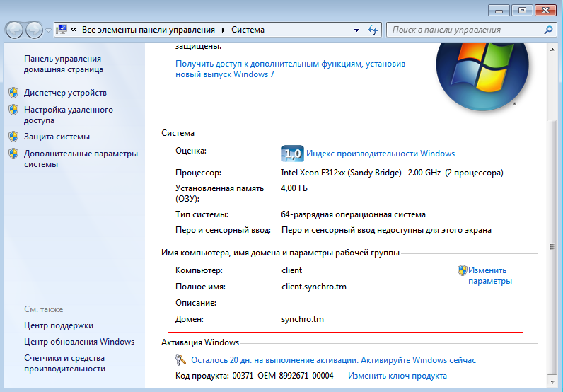Click the scrollbar up arrow

click(552, 50)
